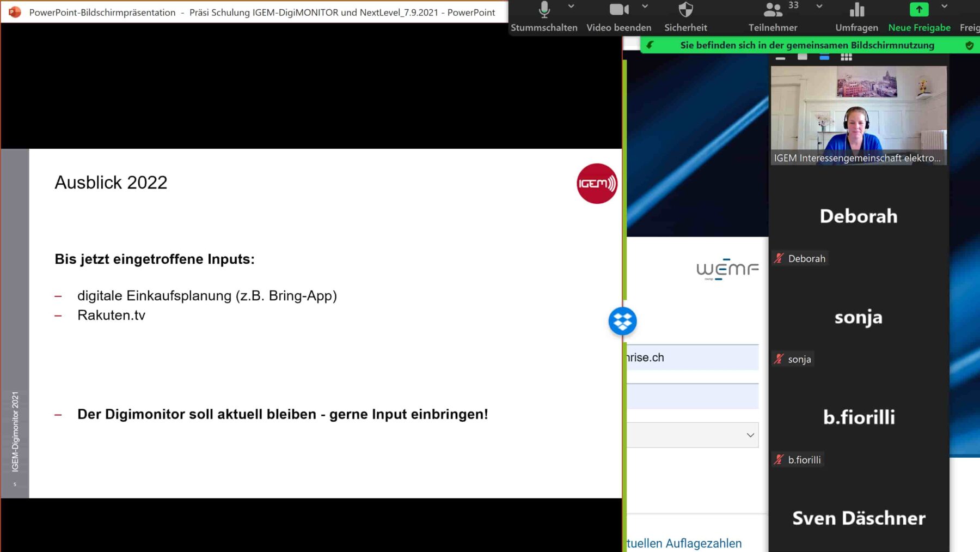Click the Dropbox badge icon
Viewport: 980px width, 552px height.
[622, 321]
